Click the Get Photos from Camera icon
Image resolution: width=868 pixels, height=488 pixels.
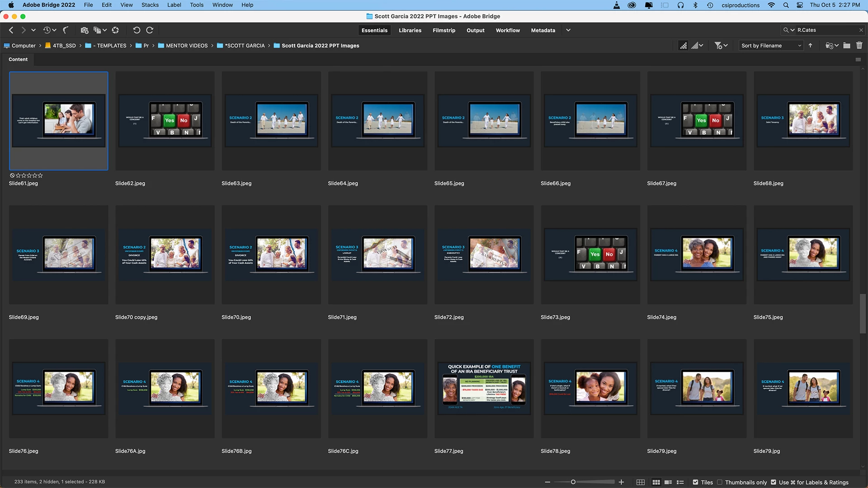[x=84, y=30]
